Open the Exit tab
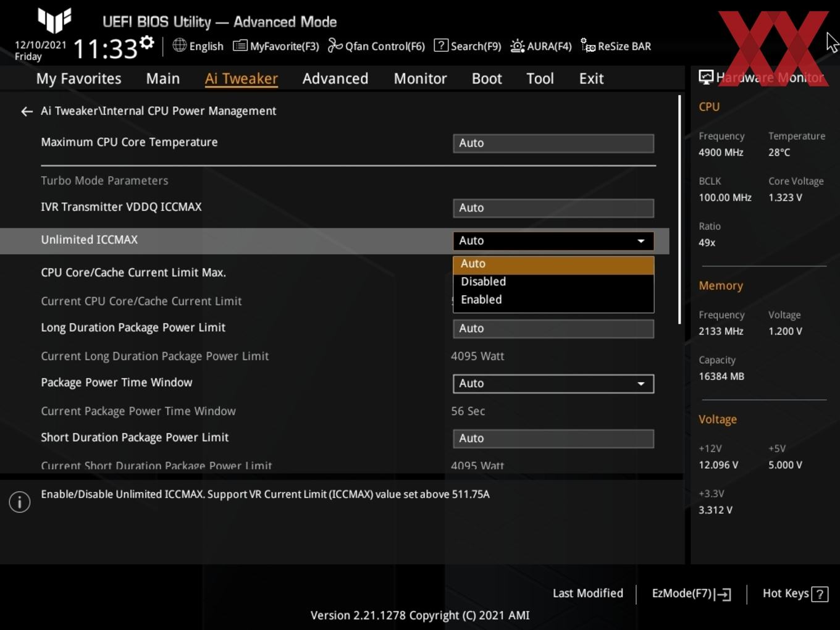Screen dimensions: 840x630 tap(591, 79)
